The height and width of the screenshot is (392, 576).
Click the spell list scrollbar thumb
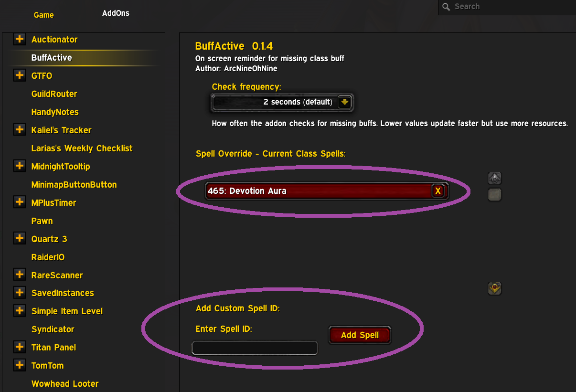coord(495,194)
